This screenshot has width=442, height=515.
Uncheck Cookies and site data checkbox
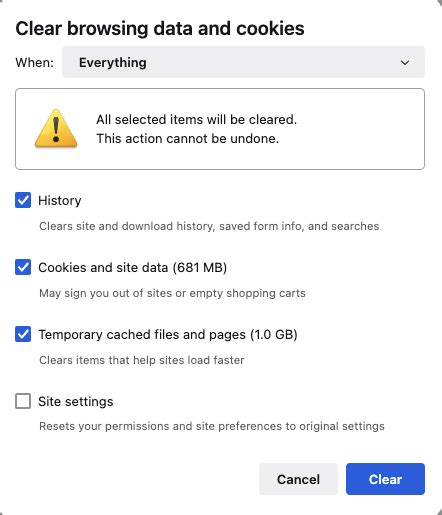[x=23, y=267]
